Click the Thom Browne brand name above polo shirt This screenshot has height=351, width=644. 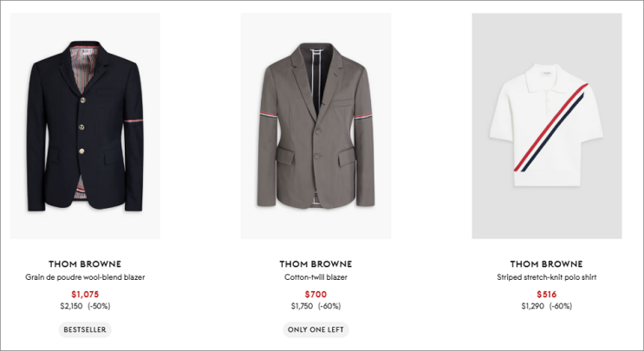click(547, 264)
